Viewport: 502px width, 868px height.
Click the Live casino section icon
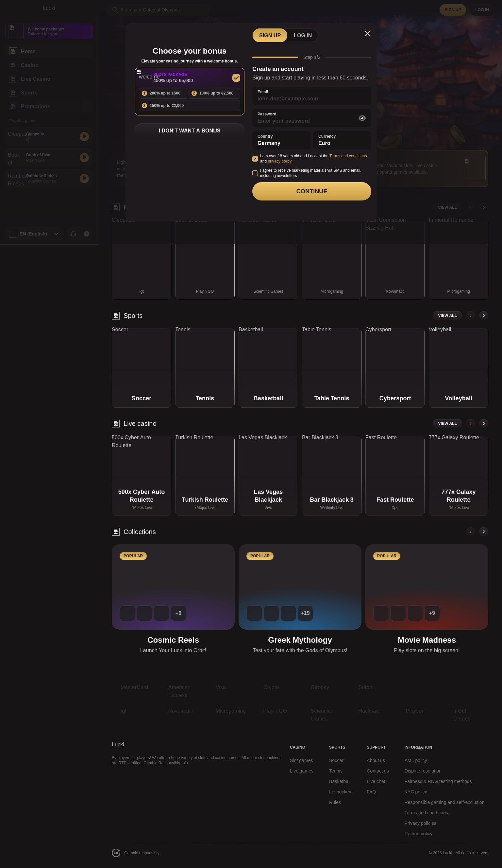pyautogui.click(x=116, y=423)
